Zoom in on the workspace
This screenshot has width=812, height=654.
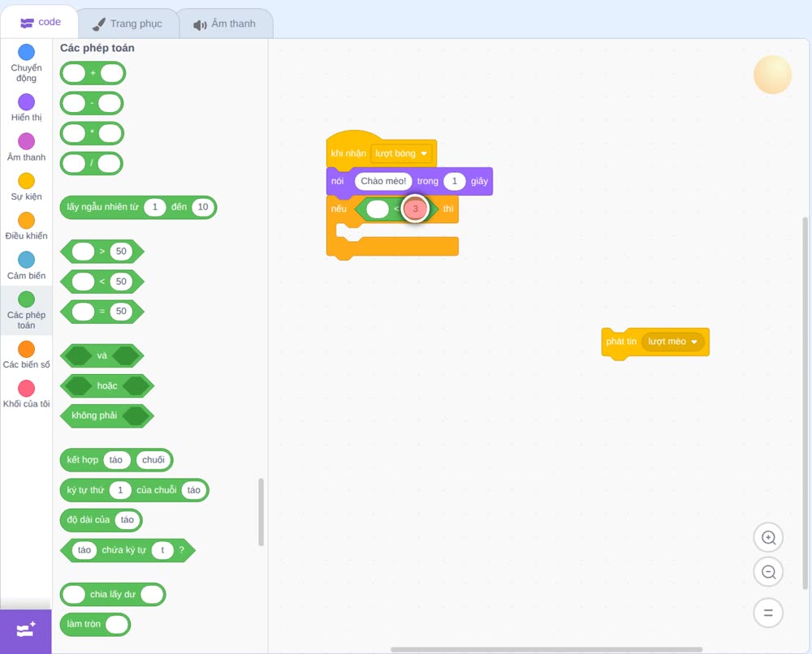point(768,538)
